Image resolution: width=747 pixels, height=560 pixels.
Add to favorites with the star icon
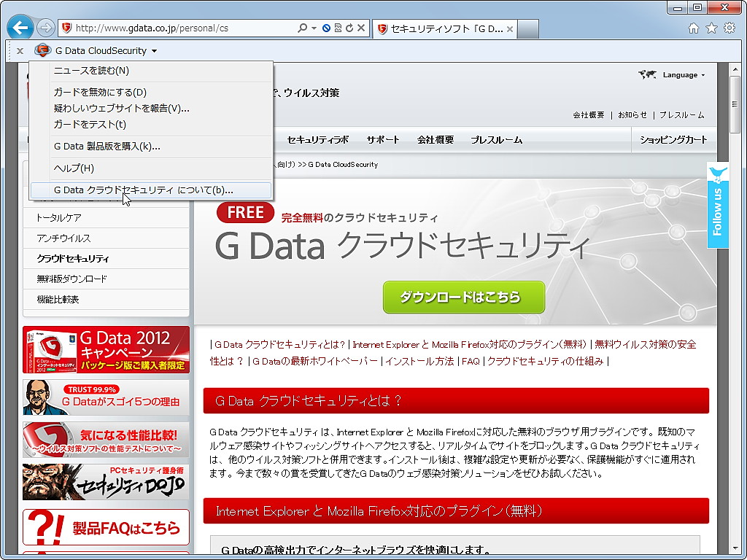(x=711, y=27)
